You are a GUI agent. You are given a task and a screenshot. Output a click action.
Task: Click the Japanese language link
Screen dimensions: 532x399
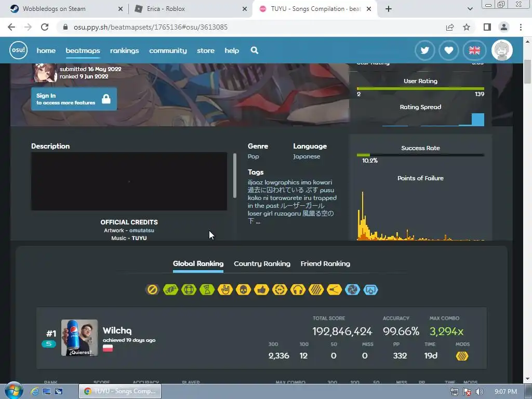pos(307,156)
